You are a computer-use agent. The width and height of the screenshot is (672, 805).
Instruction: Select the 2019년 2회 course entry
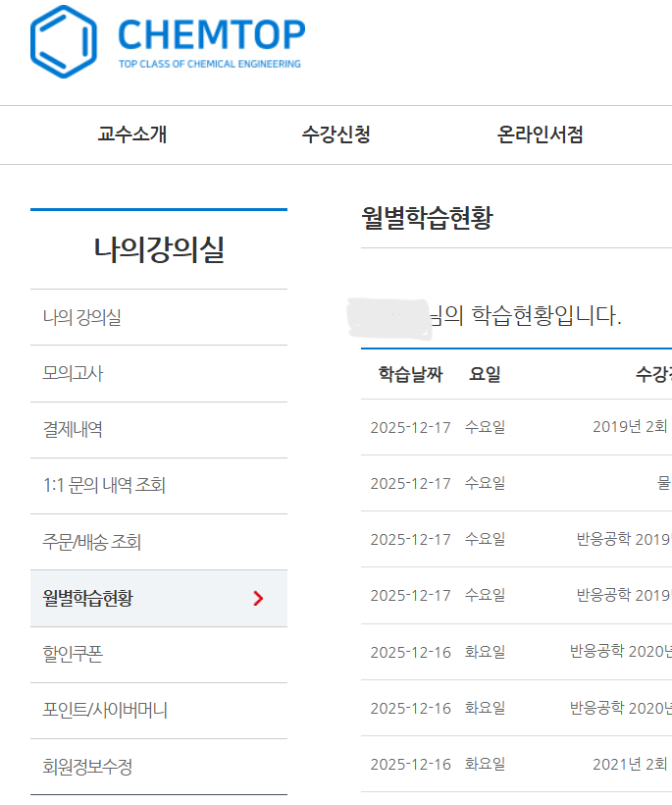(631, 427)
